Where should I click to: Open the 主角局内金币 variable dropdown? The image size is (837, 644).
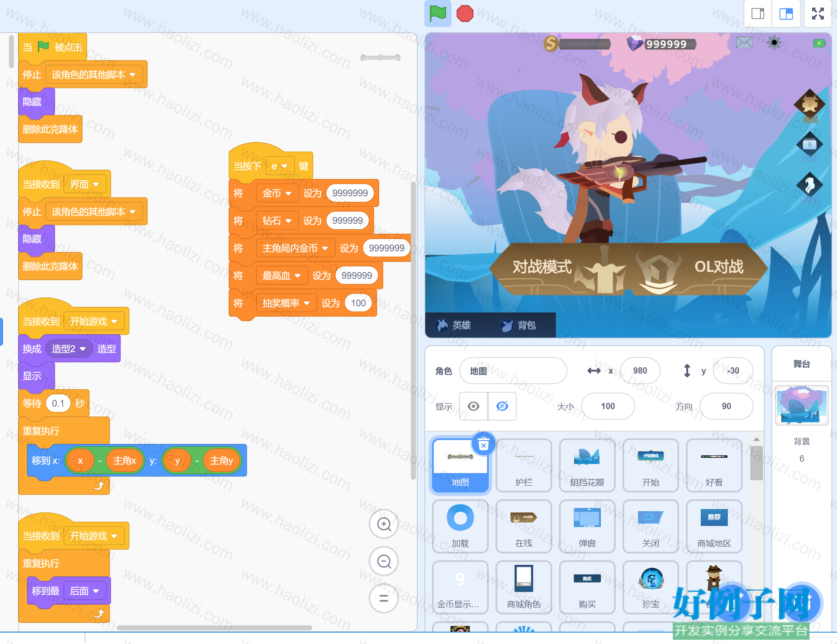pyautogui.click(x=295, y=248)
